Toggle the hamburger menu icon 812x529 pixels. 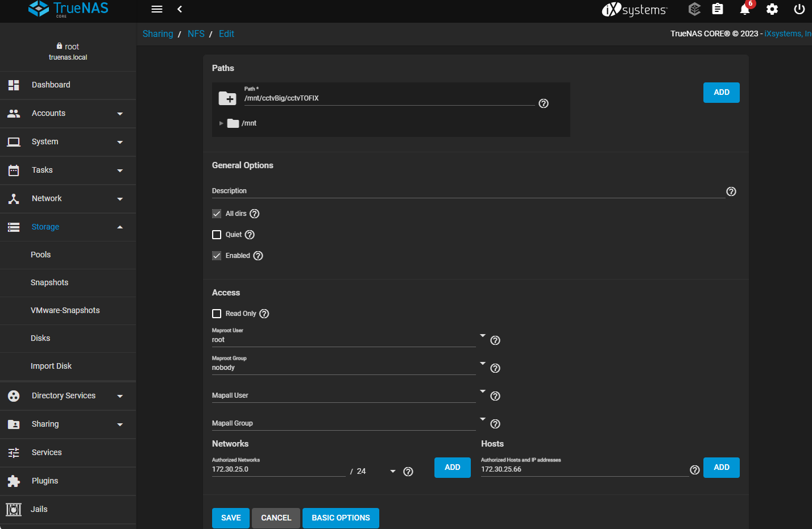coord(157,9)
